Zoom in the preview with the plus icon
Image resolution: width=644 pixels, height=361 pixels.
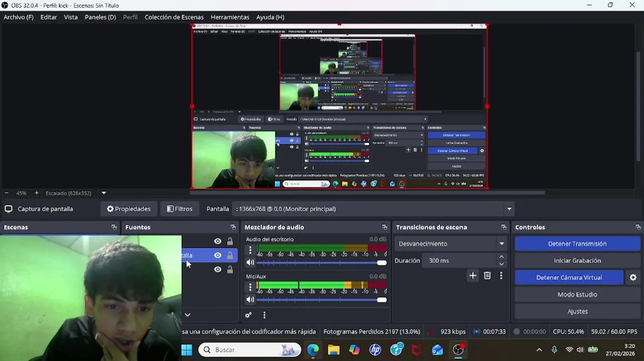pyautogui.click(x=37, y=193)
